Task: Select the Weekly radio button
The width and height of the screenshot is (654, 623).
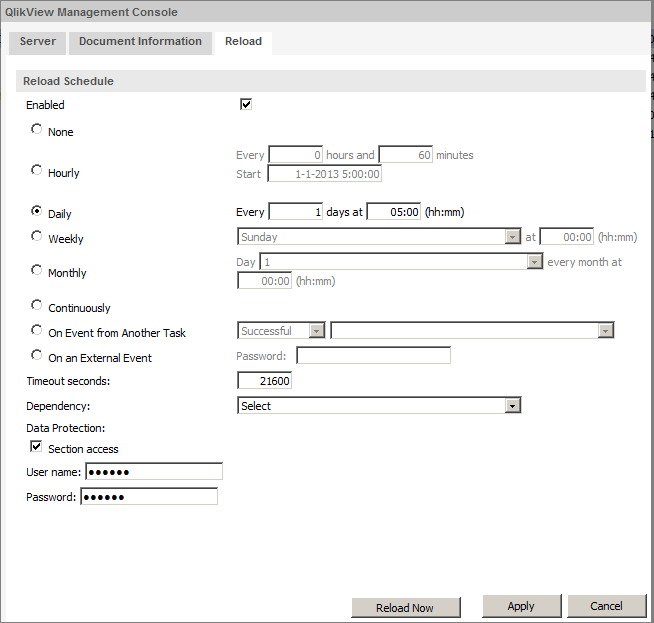Action: pyautogui.click(x=37, y=237)
